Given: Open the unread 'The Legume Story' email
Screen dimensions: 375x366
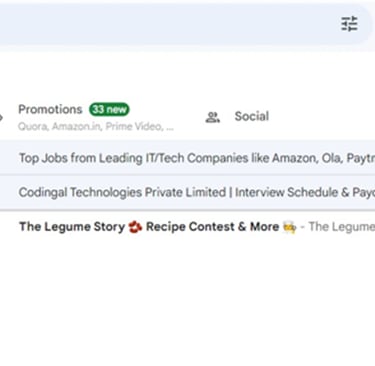Looking at the screenshot, I should [187, 227].
